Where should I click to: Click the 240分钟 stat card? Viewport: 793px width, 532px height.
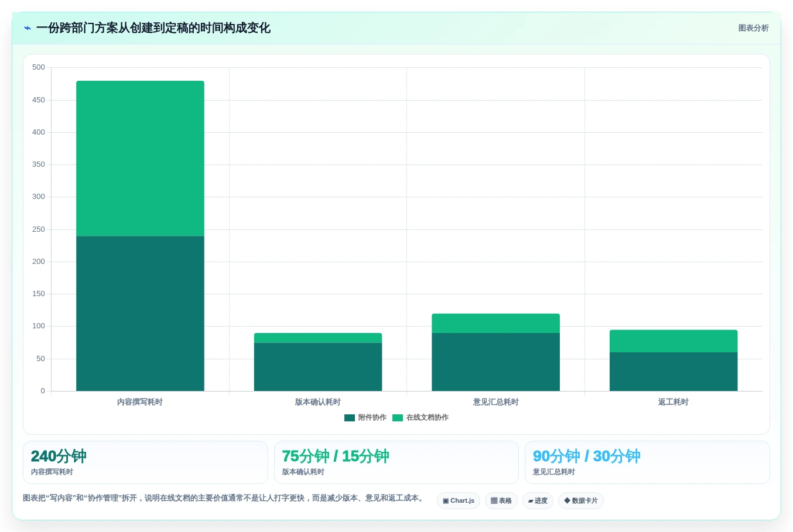pos(145,462)
